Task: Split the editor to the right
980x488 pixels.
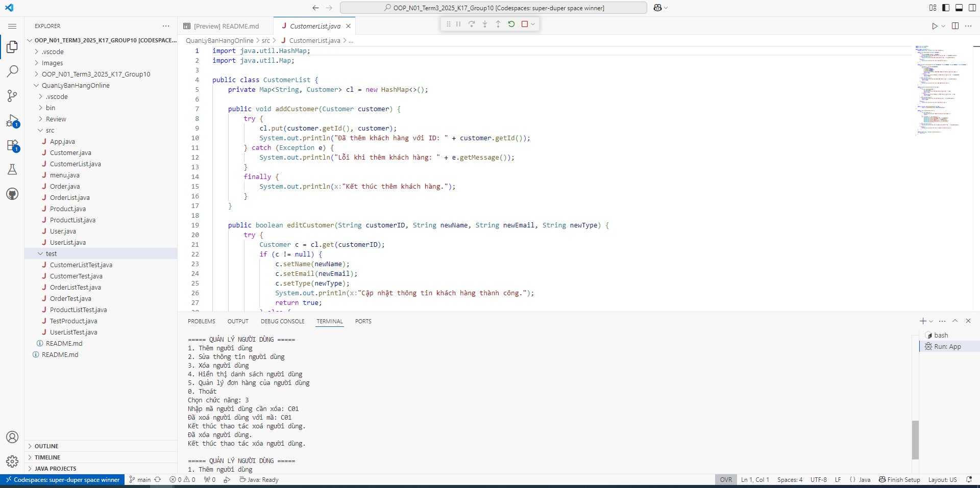Action: [955, 26]
